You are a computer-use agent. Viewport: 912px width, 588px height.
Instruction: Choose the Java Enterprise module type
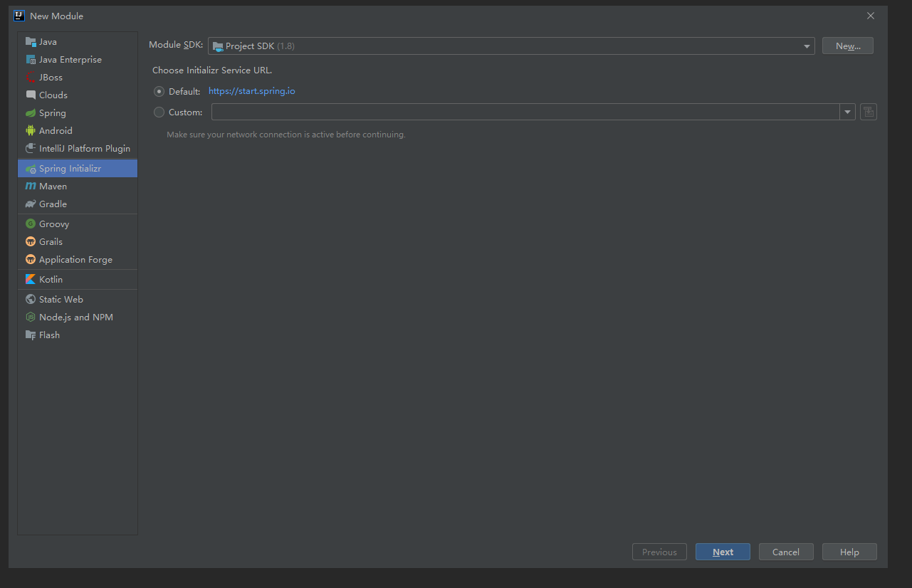(78, 60)
